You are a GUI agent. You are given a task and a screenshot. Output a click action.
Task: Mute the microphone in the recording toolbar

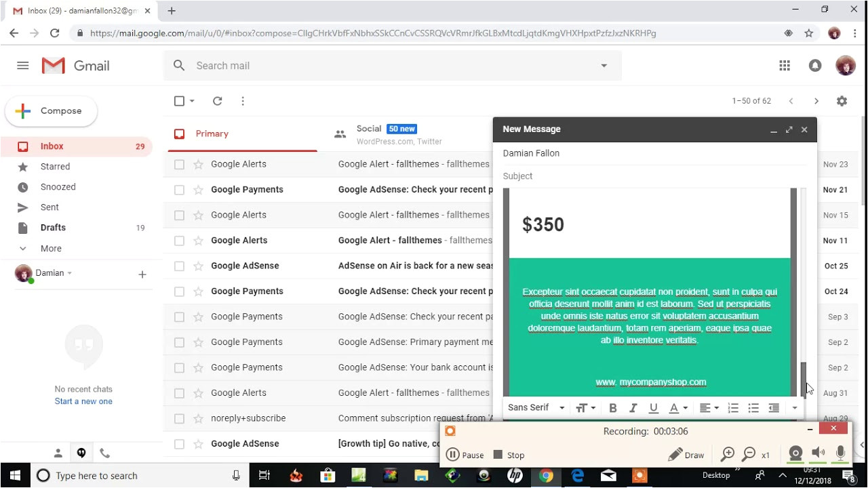coord(840,454)
